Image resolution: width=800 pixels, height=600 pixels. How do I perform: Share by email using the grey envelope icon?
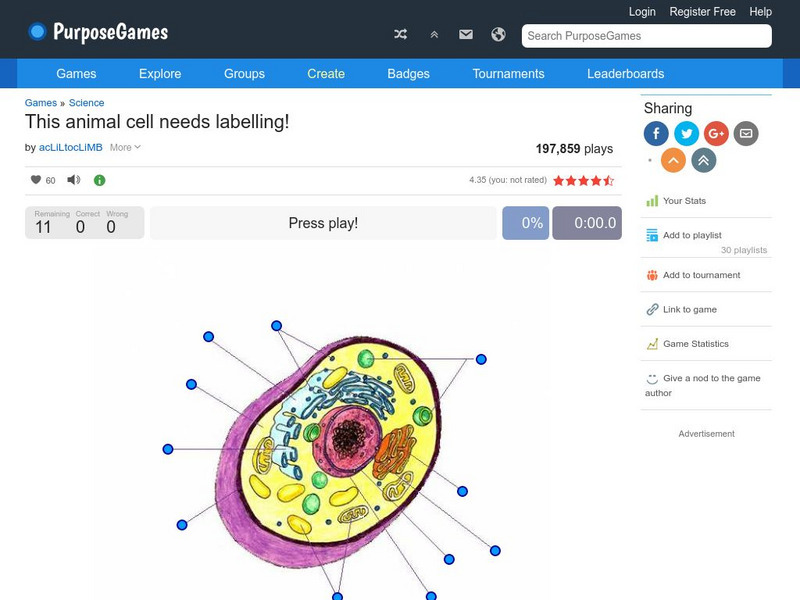[x=745, y=133]
